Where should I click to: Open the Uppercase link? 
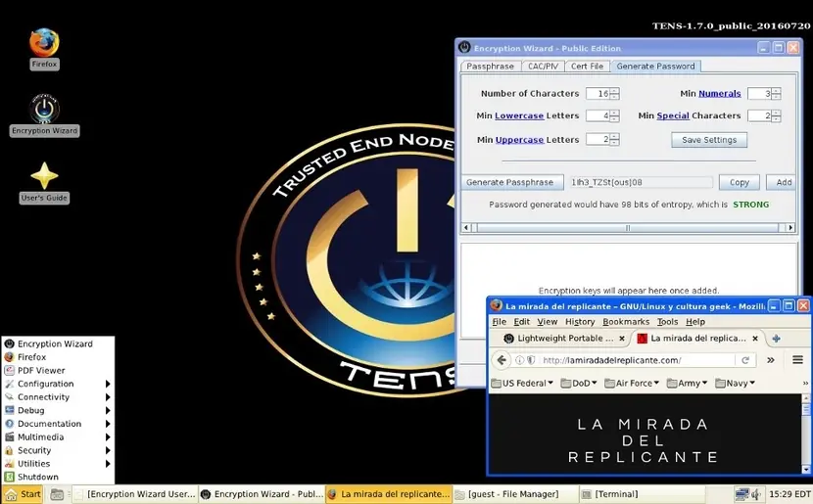coord(519,140)
